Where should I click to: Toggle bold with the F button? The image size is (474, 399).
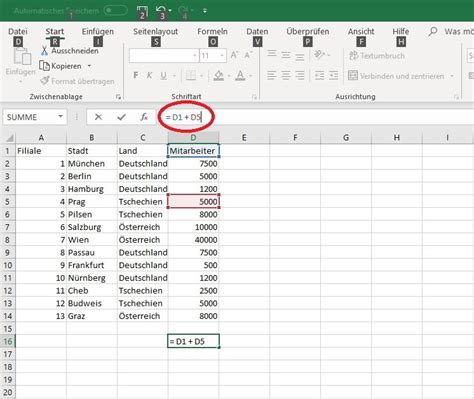point(136,76)
